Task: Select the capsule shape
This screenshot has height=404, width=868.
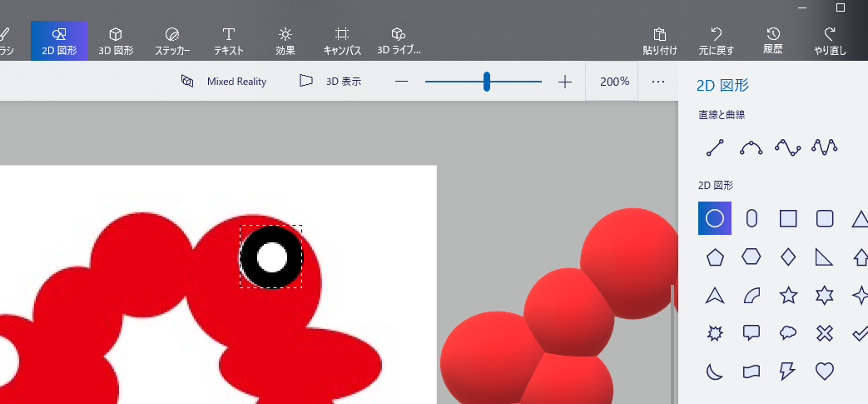Action: coord(751,218)
